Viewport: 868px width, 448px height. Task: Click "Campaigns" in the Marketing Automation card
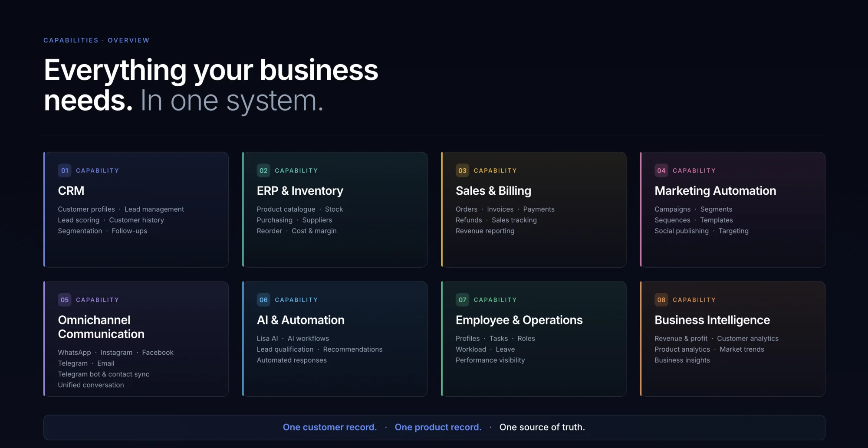(x=673, y=209)
